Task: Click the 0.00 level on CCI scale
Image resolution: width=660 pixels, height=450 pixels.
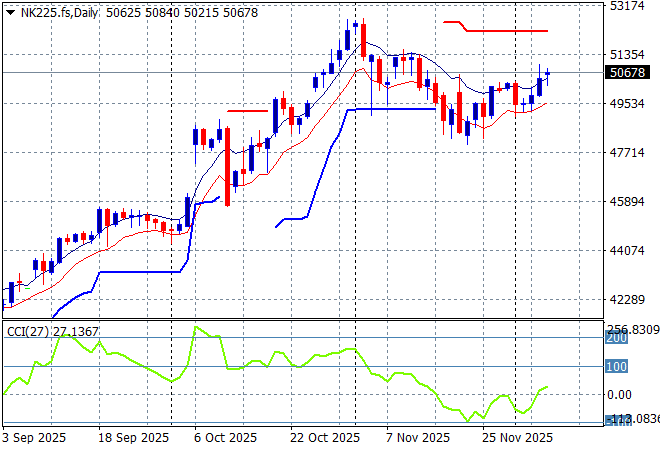Action: 620,395
